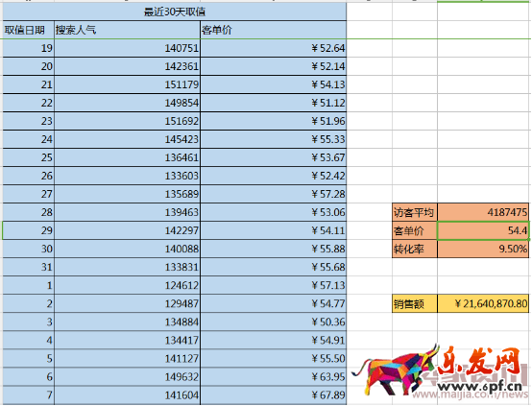532x406 pixels.
Task: Select the cell with value 141127
Action: click(x=127, y=359)
